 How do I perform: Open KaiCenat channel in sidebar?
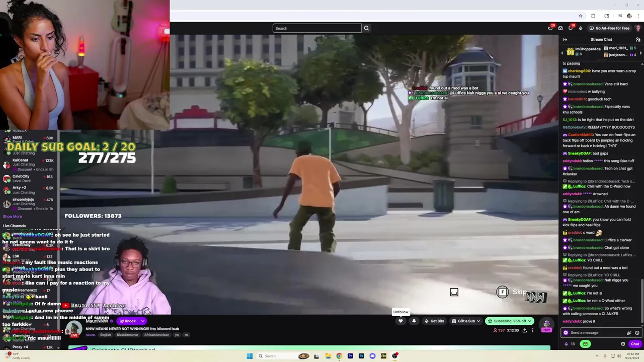click(x=29, y=164)
